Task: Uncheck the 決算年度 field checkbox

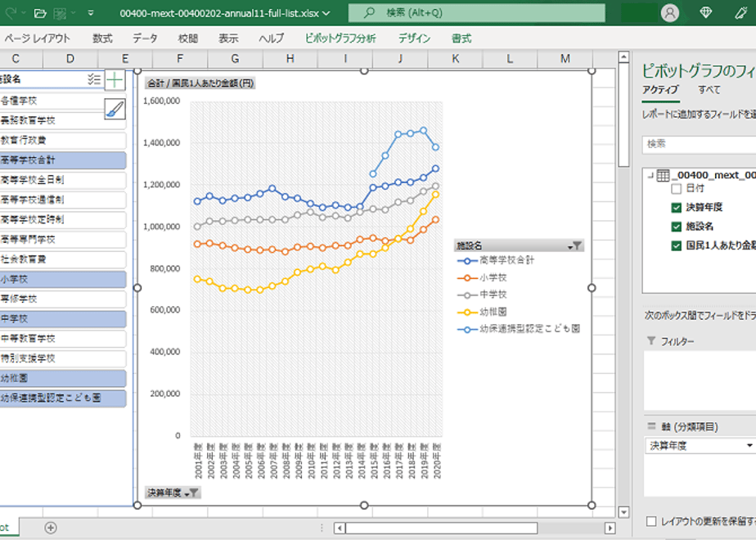Action: (676, 208)
